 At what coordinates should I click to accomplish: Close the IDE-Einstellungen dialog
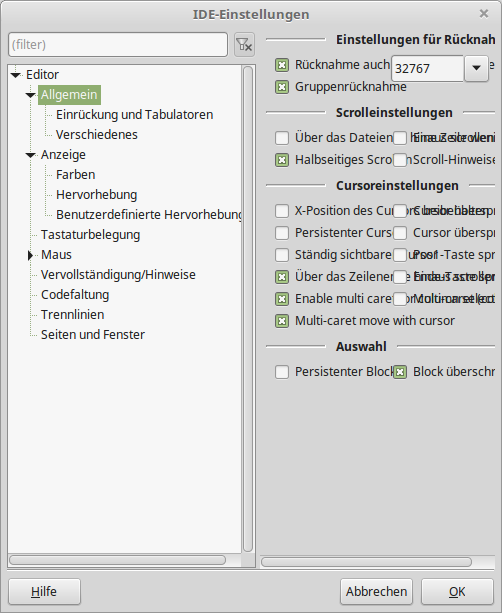pyautogui.click(x=484, y=14)
